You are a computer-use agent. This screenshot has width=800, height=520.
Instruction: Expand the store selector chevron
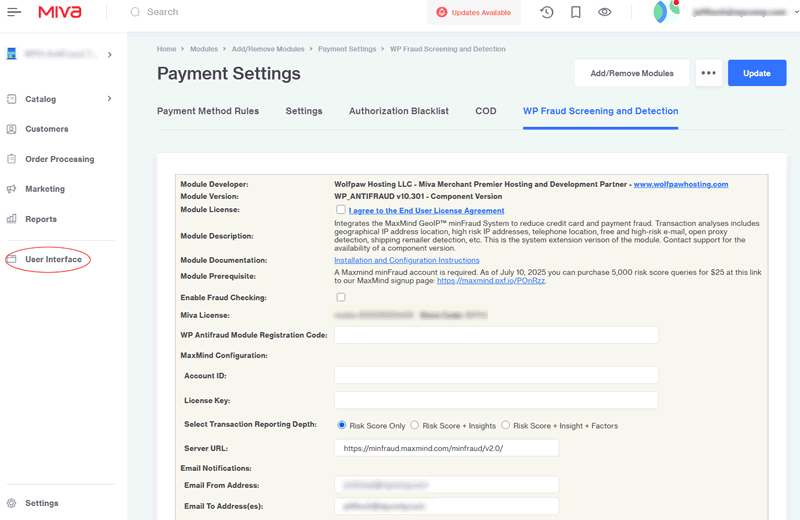pyautogui.click(x=110, y=55)
